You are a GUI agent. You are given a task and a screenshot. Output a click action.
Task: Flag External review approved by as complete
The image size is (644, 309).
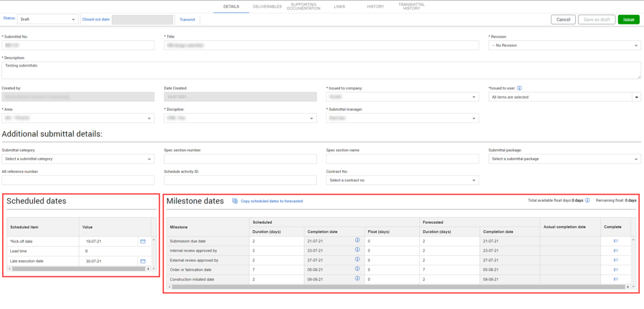[616, 260]
